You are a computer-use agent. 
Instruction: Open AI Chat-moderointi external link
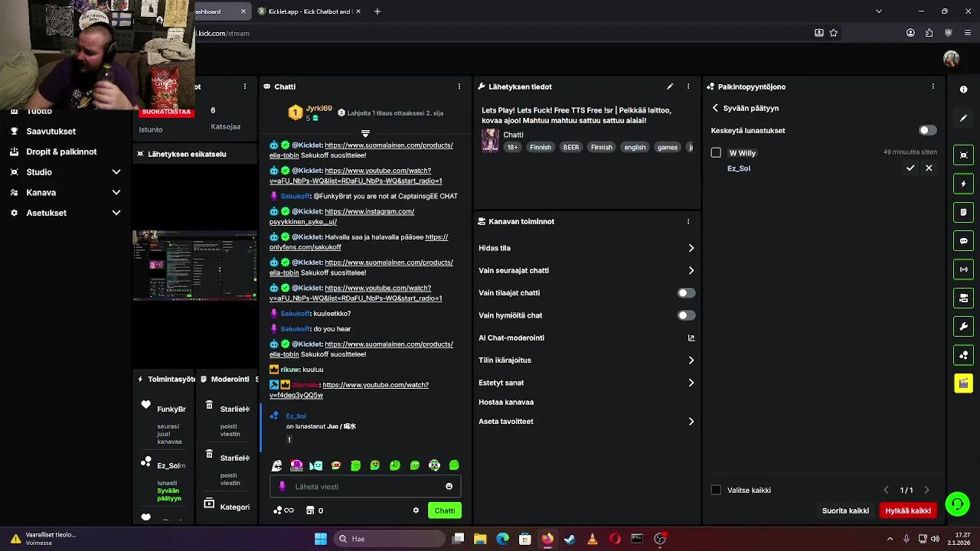point(691,337)
